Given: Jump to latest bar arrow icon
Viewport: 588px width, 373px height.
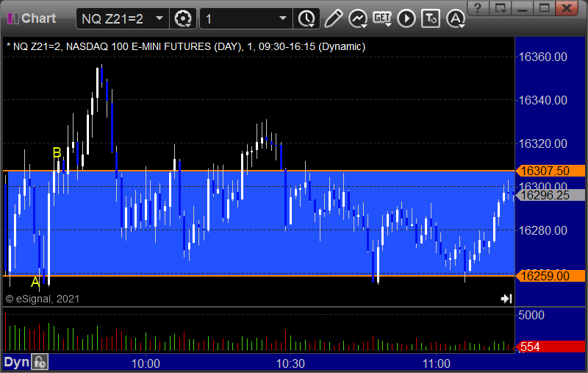Looking at the screenshot, I should (506, 298).
